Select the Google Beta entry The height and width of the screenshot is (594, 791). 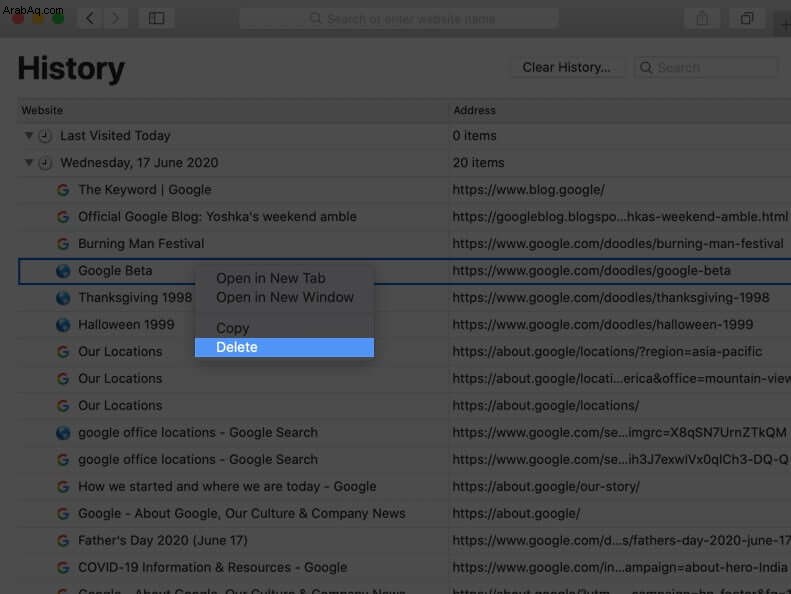pos(115,271)
